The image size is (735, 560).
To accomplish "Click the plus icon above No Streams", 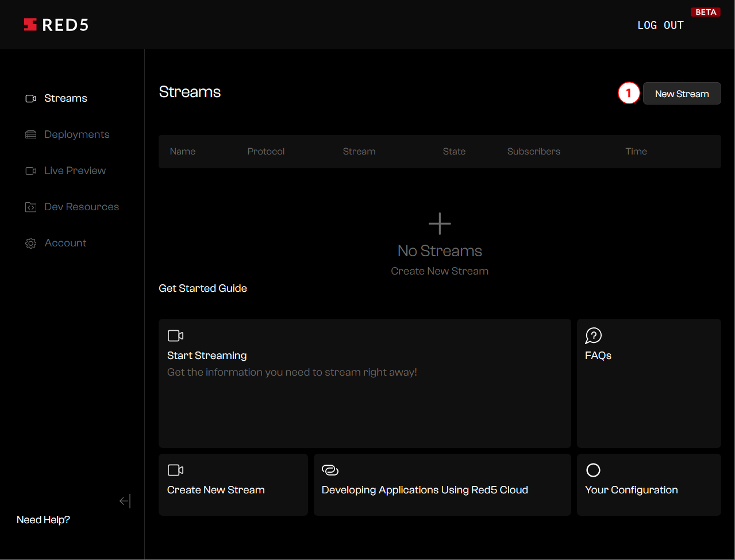I will point(440,223).
